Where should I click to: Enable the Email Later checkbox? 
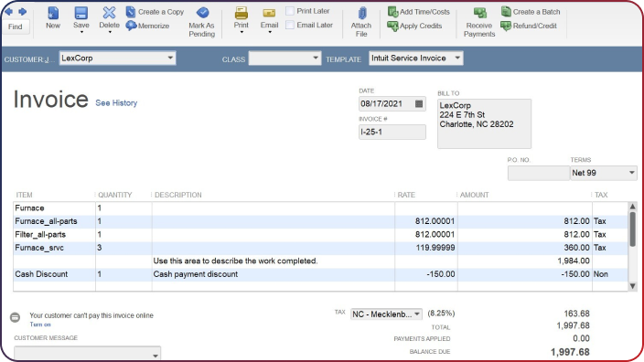click(x=290, y=25)
